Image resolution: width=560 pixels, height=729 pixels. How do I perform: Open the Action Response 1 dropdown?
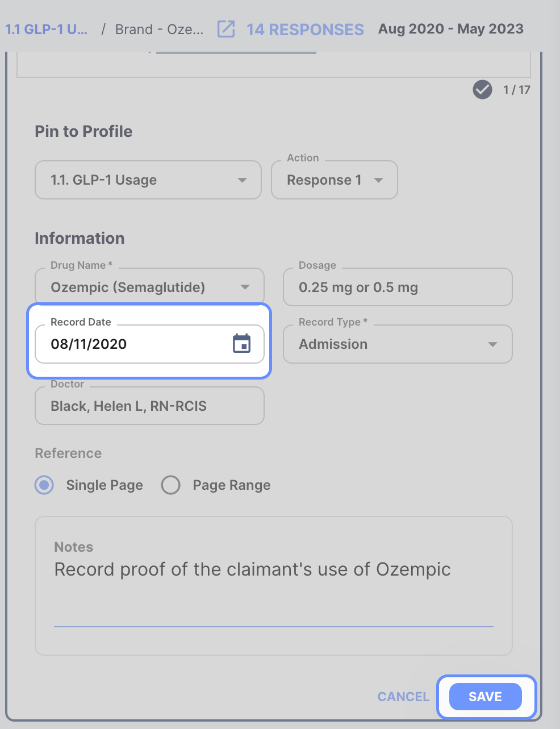(x=335, y=180)
